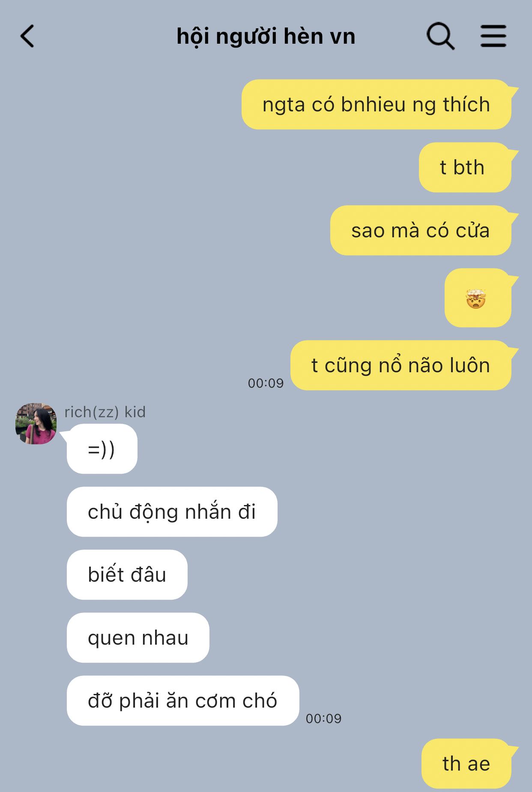Open chat search with magnifier icon
The width and height of the screenshot is (532, 792).
tap(440, 36)
